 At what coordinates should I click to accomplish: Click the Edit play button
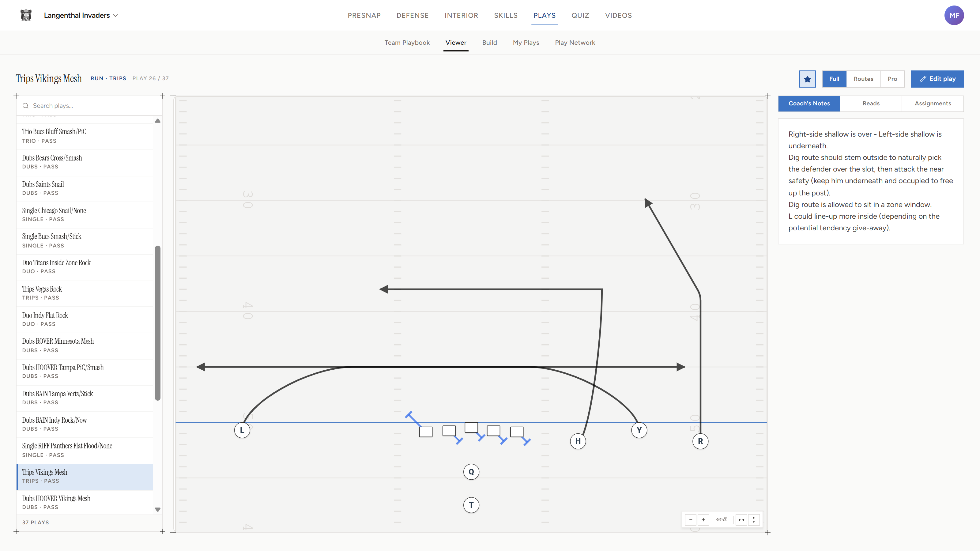937,79
